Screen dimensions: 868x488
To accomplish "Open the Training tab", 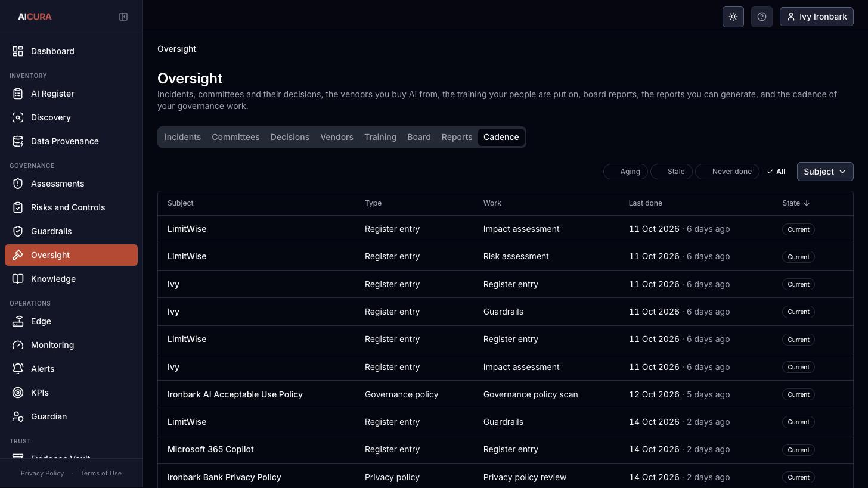I will point(380,137).
